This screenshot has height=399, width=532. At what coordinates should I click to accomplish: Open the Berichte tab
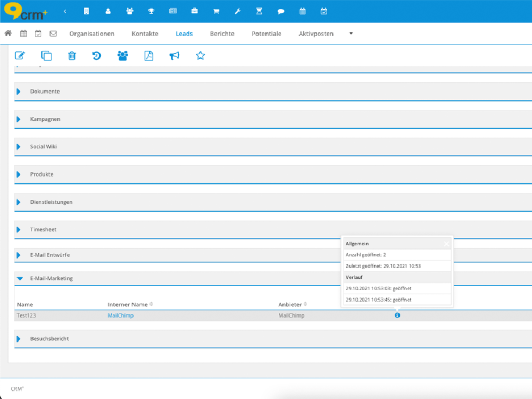pos(222,34)
